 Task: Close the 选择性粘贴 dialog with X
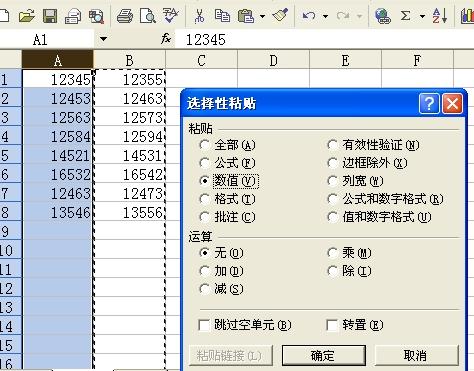click(452, 103)
